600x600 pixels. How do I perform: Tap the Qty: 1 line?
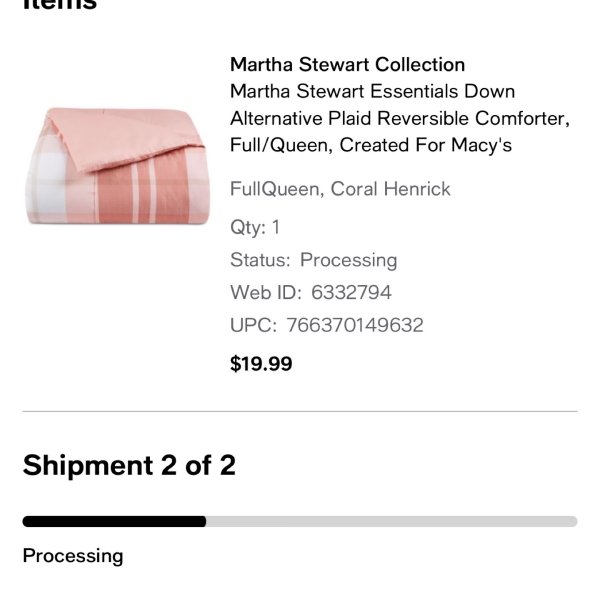click(x=255, y=227)
